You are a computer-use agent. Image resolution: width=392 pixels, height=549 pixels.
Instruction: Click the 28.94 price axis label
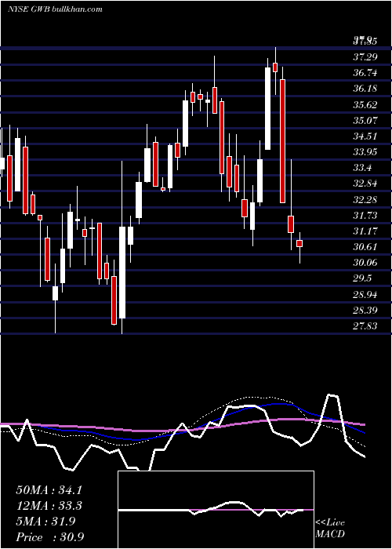point(365,294)
